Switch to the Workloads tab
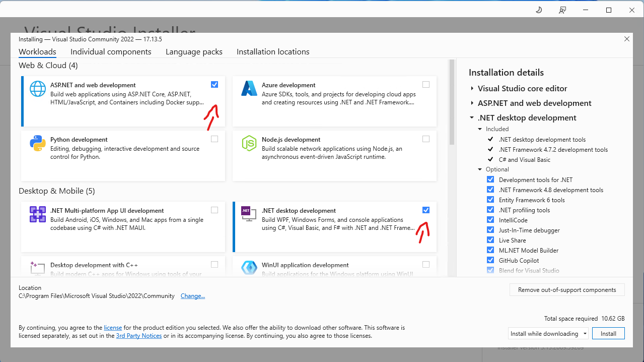The image size is (644, 362). click(x=37, y=52)
